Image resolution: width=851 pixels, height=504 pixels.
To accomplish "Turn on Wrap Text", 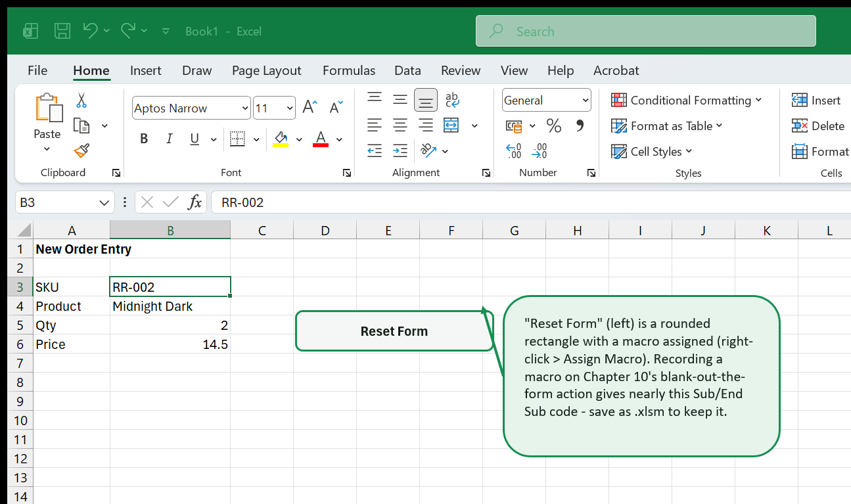I will pyautogui.click(x=452, y=100).
